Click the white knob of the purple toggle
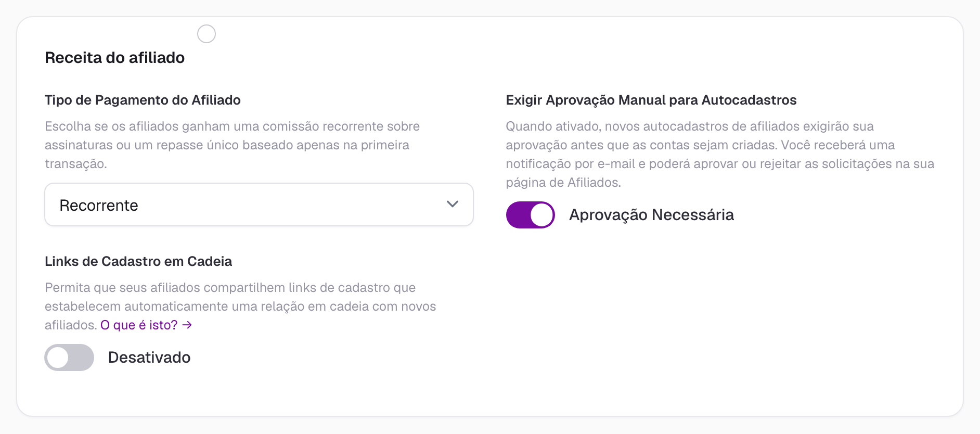This screenshot has width=980, height=434. pos(541,215)
